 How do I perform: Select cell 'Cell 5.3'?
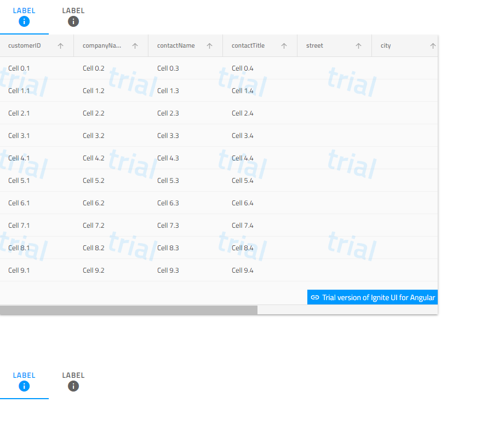click(186, 181)
